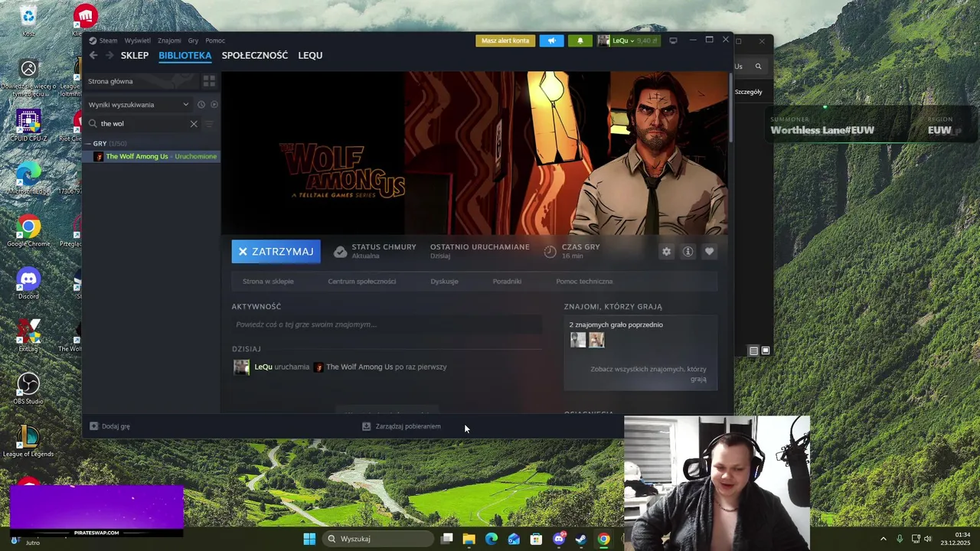Open League of Legends desktop icon

28,442
